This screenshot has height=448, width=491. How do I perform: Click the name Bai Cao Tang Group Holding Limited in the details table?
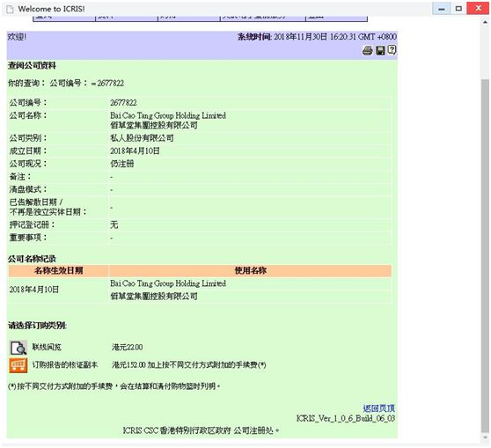[x=168, y=115]
